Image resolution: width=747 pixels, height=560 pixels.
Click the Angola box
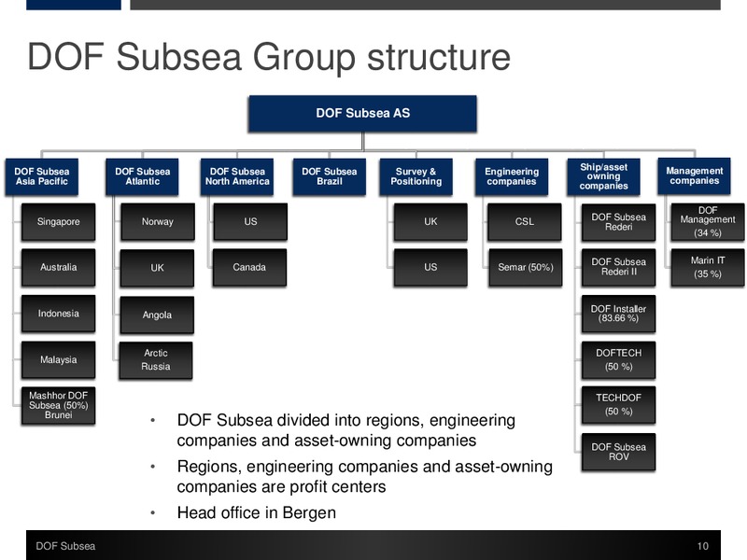click(x=157, y=315)
